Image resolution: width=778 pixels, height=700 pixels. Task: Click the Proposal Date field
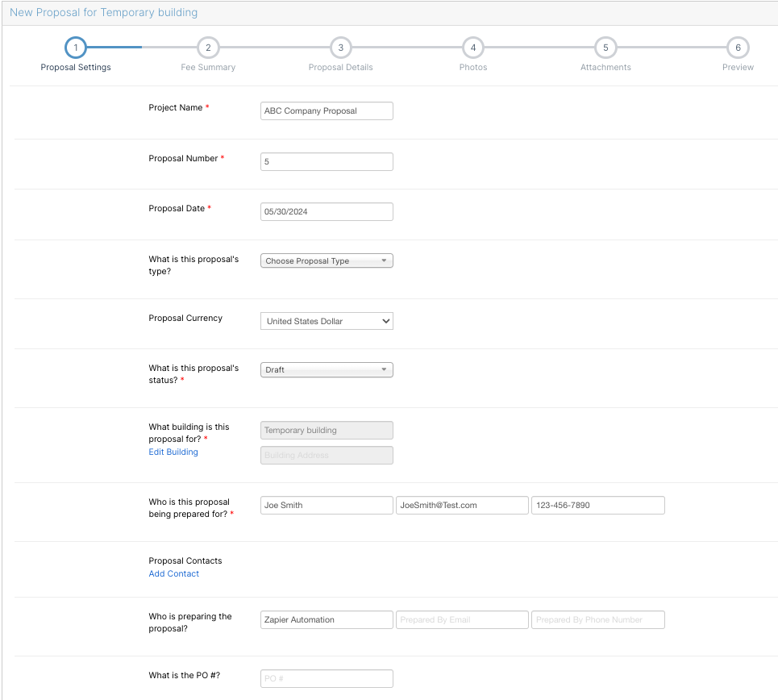326,211
